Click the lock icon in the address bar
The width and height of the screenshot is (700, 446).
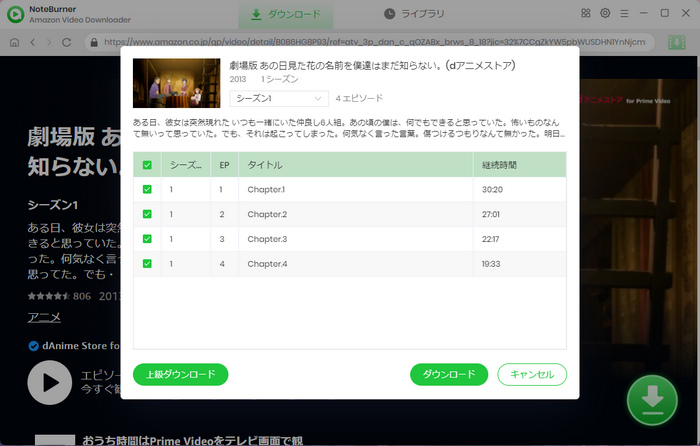pyautogui.click(x=94, y=42)
